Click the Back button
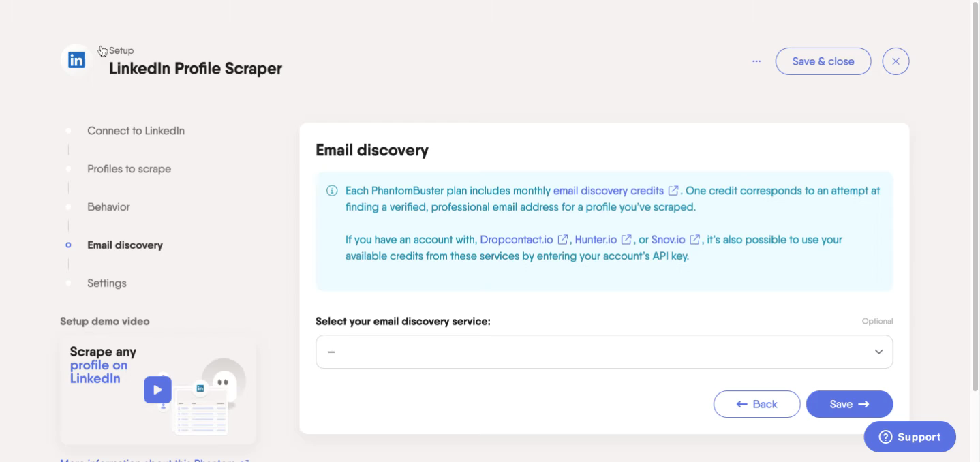Image resolution: width=980 pixels, height=462 pixels. (x=756, y=404)
